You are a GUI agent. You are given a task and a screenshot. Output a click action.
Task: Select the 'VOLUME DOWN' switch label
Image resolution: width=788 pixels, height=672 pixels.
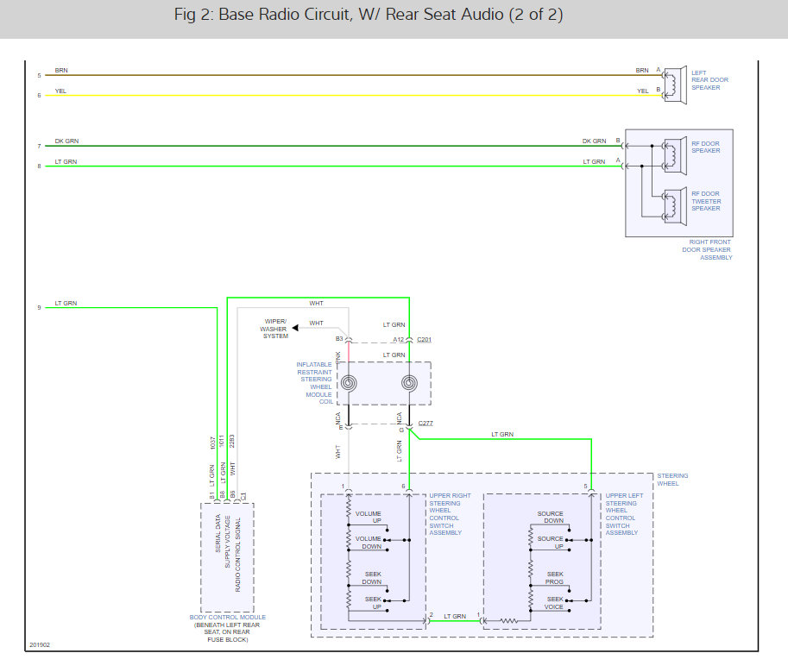click(x=369, y=543)
